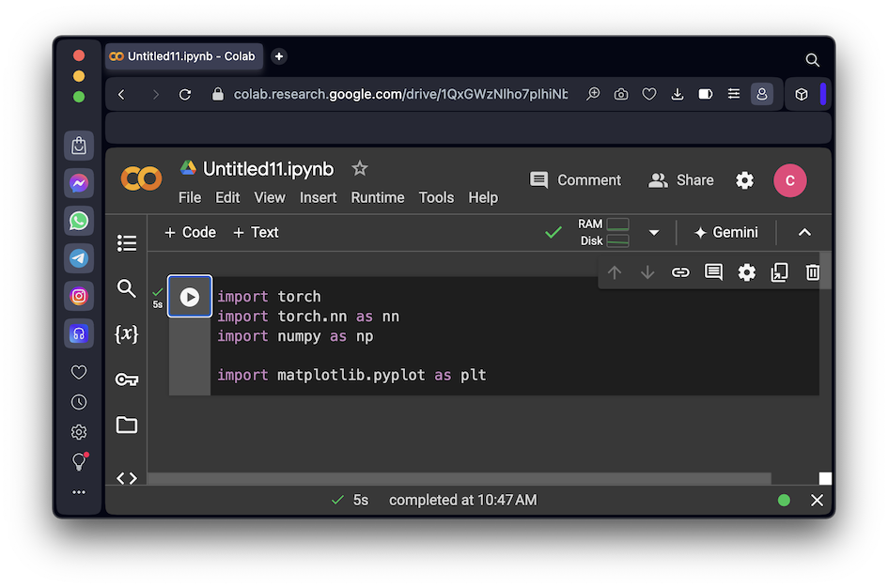Open the Secrets key panel
Image resolution: width=888 pixels, height=588 pixels.
[x=127, y=379]
